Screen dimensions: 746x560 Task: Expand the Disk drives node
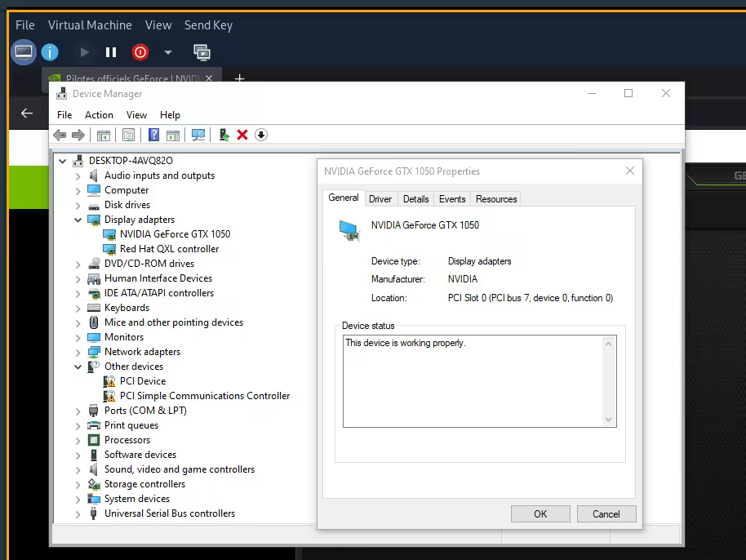pos(78,206)
